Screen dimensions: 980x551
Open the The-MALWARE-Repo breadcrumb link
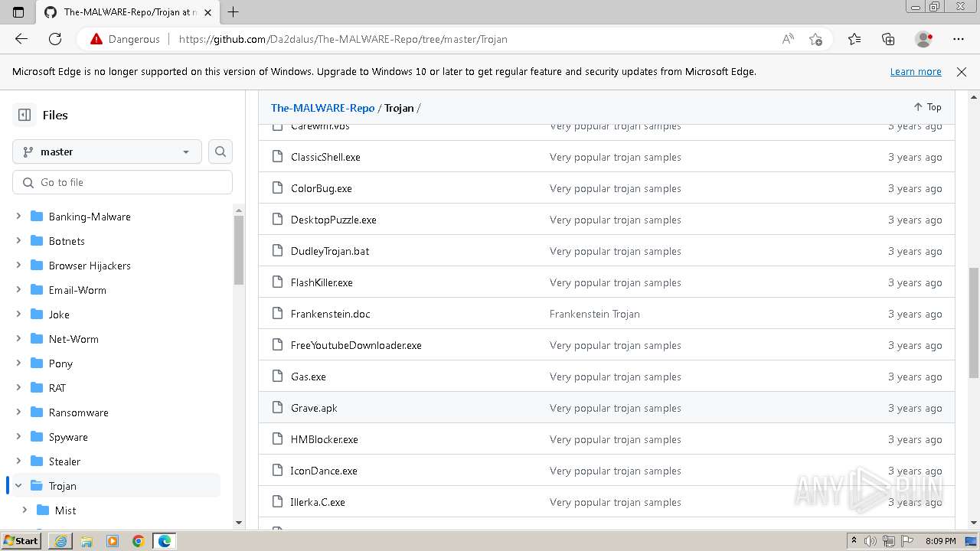coord(322,108)
